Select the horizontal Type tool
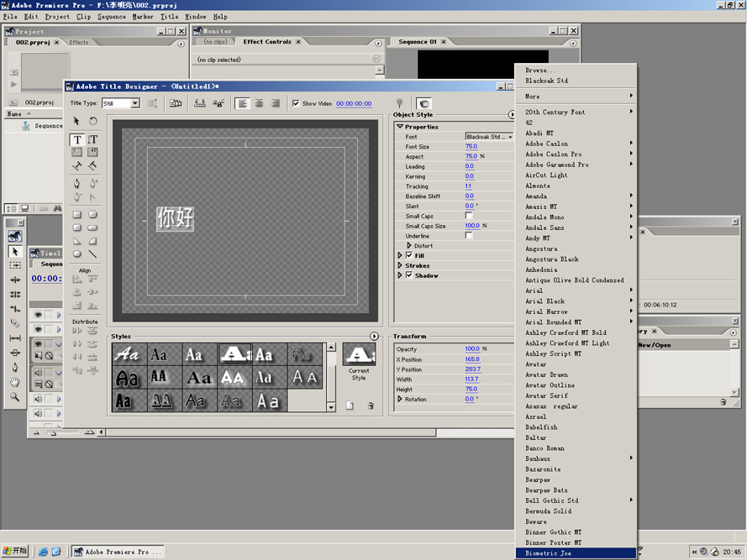The height and width of the screenshot is (560, 747). (x=77, y=139)
